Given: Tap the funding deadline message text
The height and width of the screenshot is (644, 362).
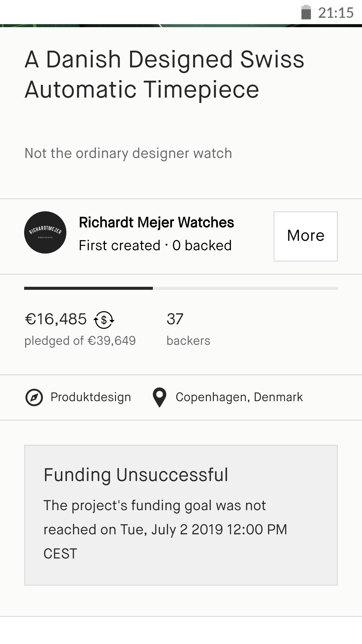Looking at the screenshot, I should [x=165, y=529].
